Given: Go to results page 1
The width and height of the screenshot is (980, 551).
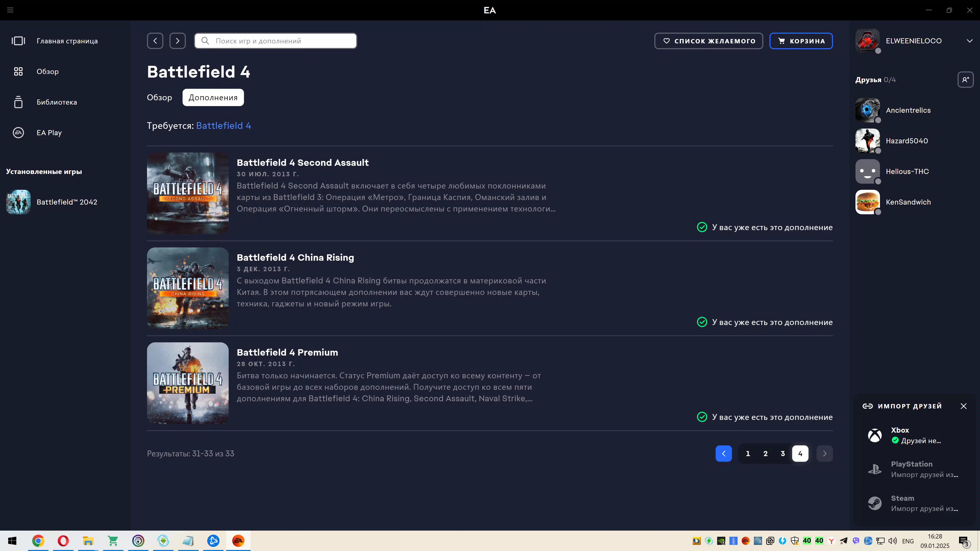Looking at the screenshot, I should point(748,453).
